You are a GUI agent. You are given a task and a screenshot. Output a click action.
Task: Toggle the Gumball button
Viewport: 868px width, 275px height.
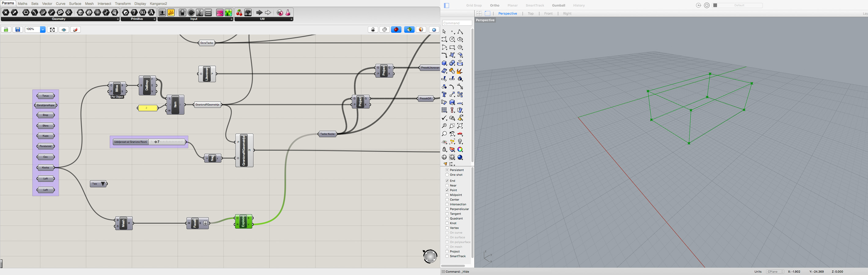(558, 5)
